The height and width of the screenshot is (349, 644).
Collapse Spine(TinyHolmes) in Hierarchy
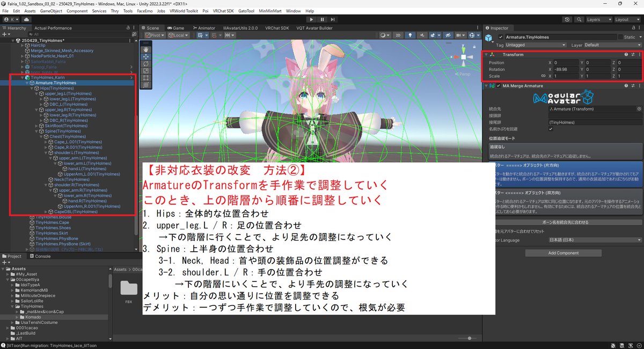36,131
